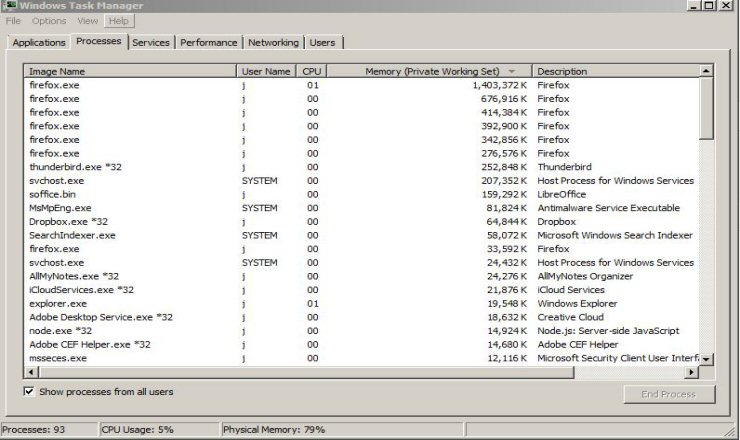Click the Creative Cloud description

571,317
